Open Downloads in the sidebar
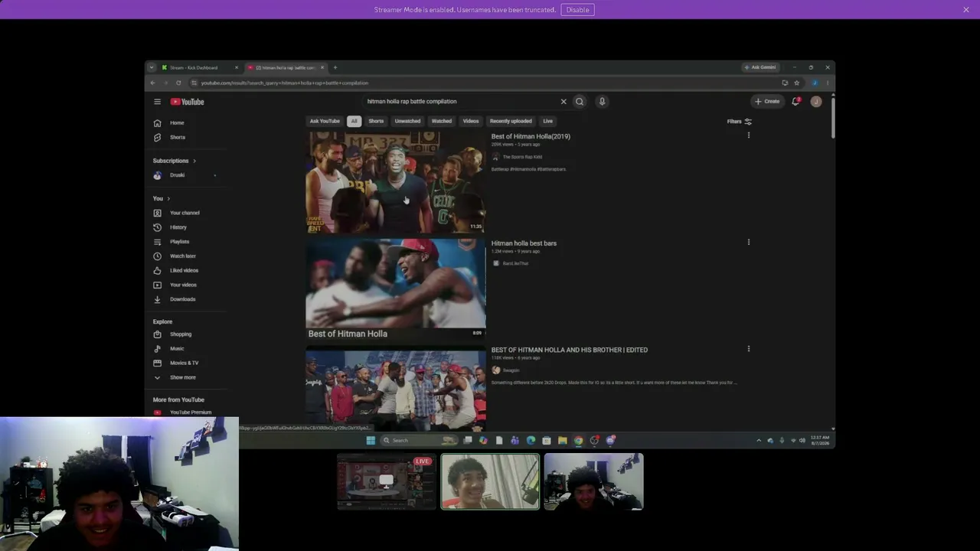The width and height of the screenshot is (980, 551). click(x=175, y=299)
